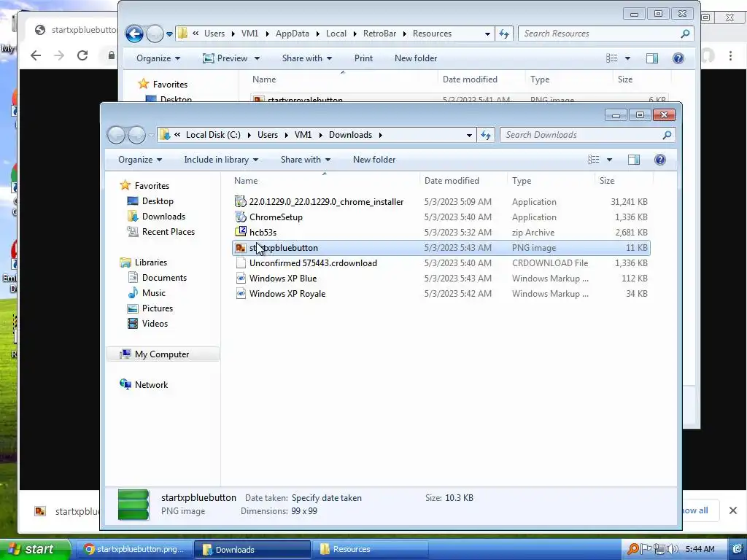
Task: Click volume icon in system tray
Action: tap(673, 550)
